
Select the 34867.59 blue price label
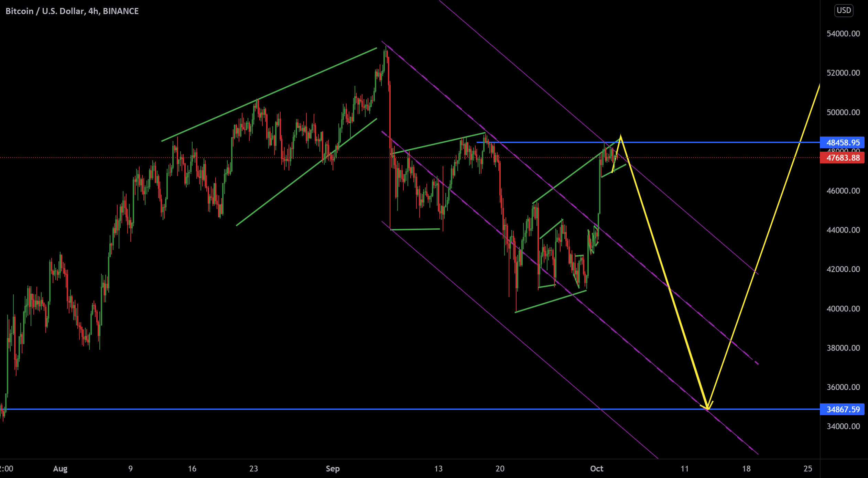[842, 409]
